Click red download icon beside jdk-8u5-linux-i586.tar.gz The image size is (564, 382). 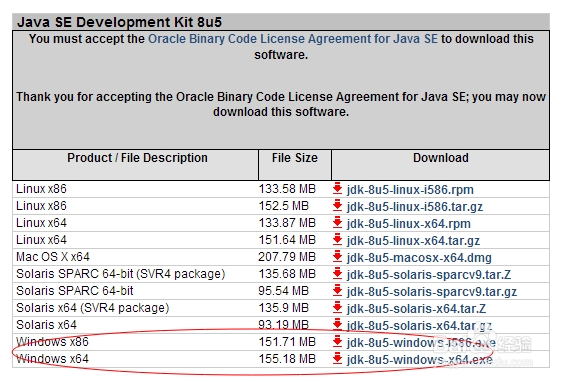pyautogui.click(x=337, y=205)
